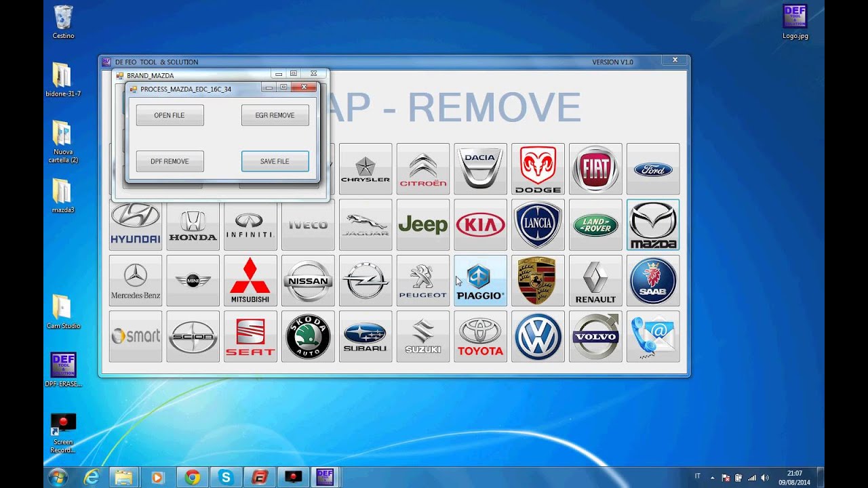Click the Jaguar brand tile
Screen dimensions: 868x488
click(366, 225)
